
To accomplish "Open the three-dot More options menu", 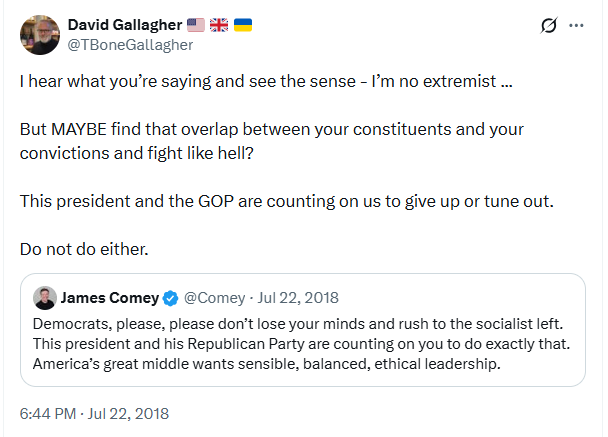I will click(x=577, y=26).
